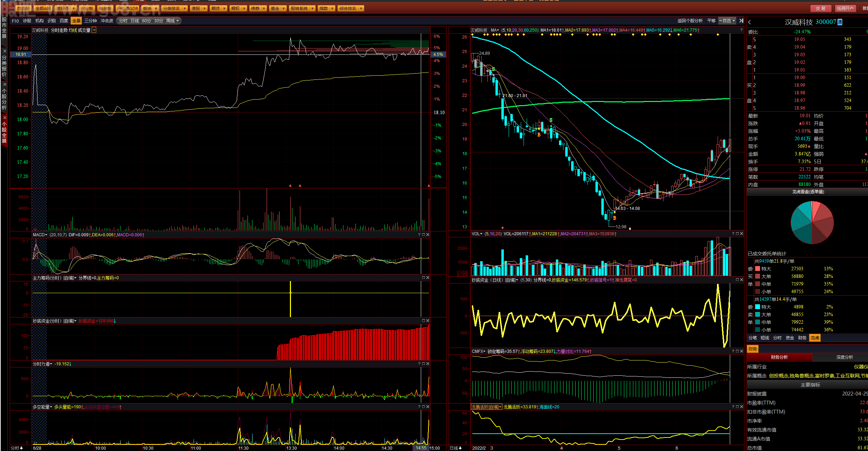The image size is (868, 451).
Task: Close the VOL volume panel
Action: click(742, 234)
